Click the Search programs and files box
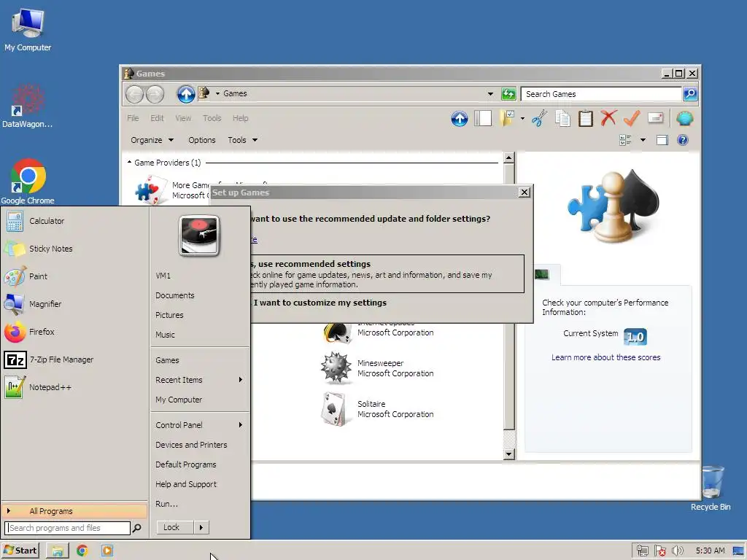Image resolution: width=747 pixels, height=560 pixels. tap(67, 528)
